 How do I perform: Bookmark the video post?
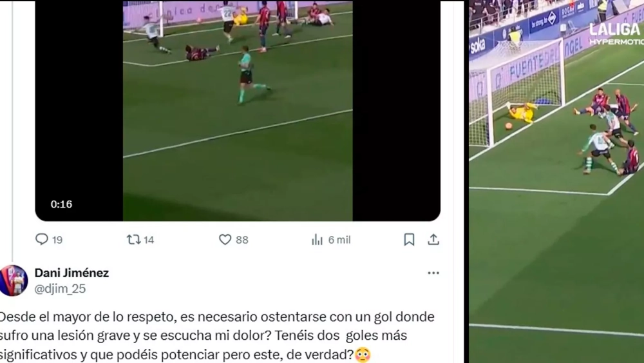coord(409,239)
